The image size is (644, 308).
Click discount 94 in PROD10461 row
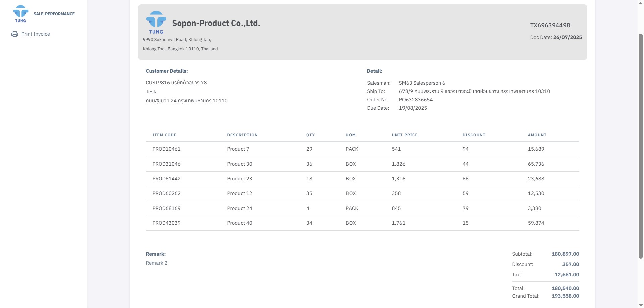[x=466, y=149]
